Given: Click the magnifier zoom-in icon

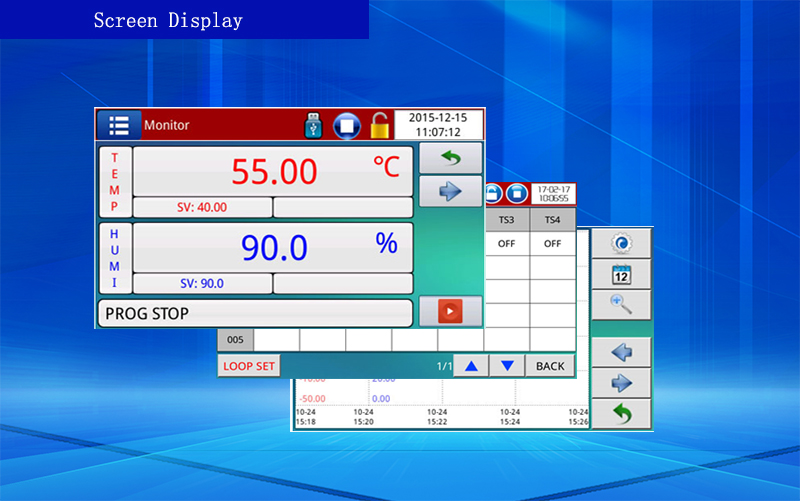Looking at the screenshot, I should point(621,305).
